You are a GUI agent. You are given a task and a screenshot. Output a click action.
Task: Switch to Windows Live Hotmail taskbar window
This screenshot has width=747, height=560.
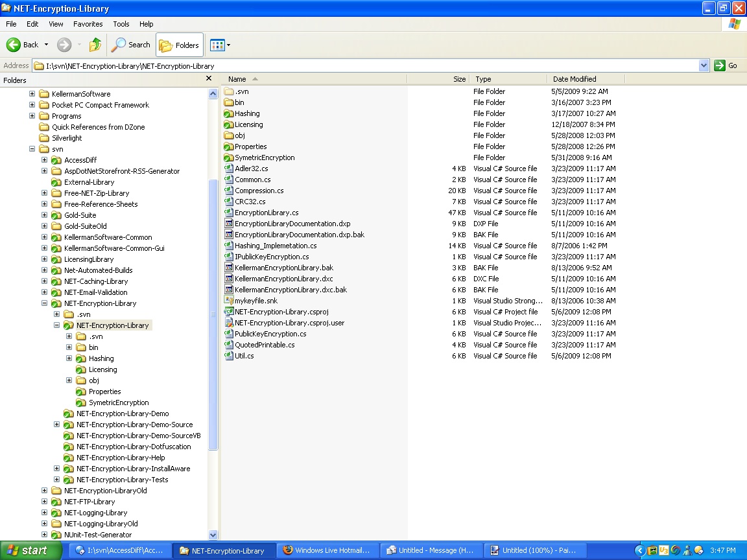point(327,550)
